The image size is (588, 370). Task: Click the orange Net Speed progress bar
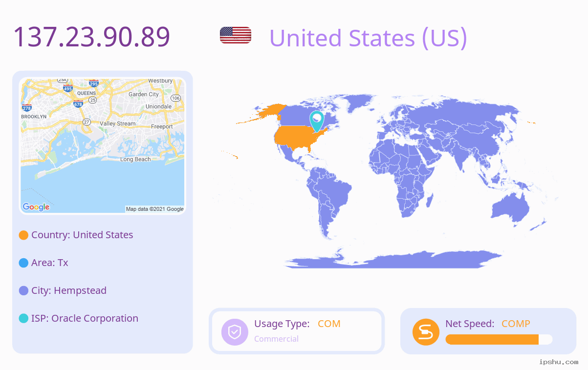pyautogui.click(x=492, y=340)
